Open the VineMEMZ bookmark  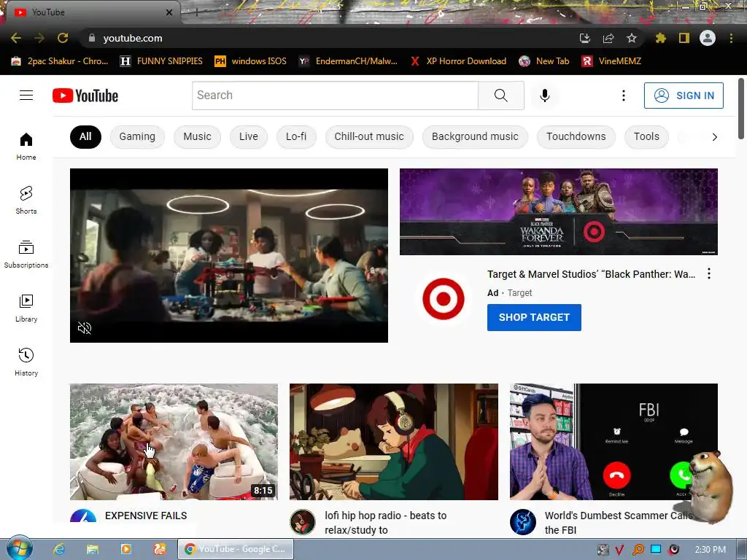tap(612, 61)
